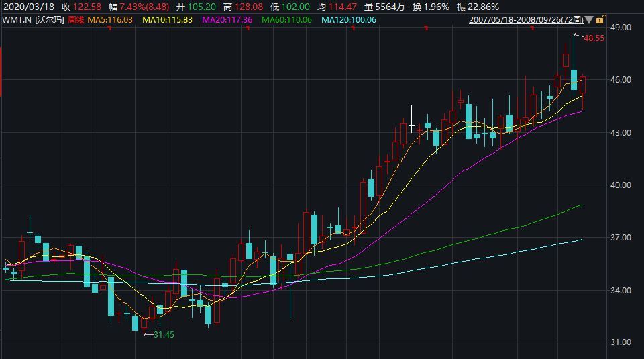Open the 2007/05/18-2008/09/26 date range link
Screen dimensions: 644x359
[x=526, y=19]
